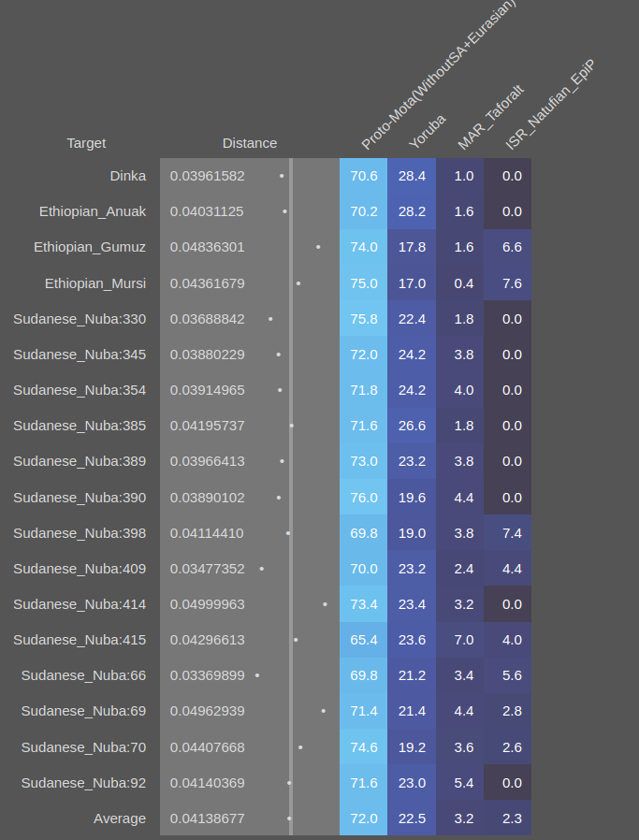The height and width of the screenshot is (840, 639).
Task: Select the Yoruba cell with value 28.4
Action: coord(412,176)
